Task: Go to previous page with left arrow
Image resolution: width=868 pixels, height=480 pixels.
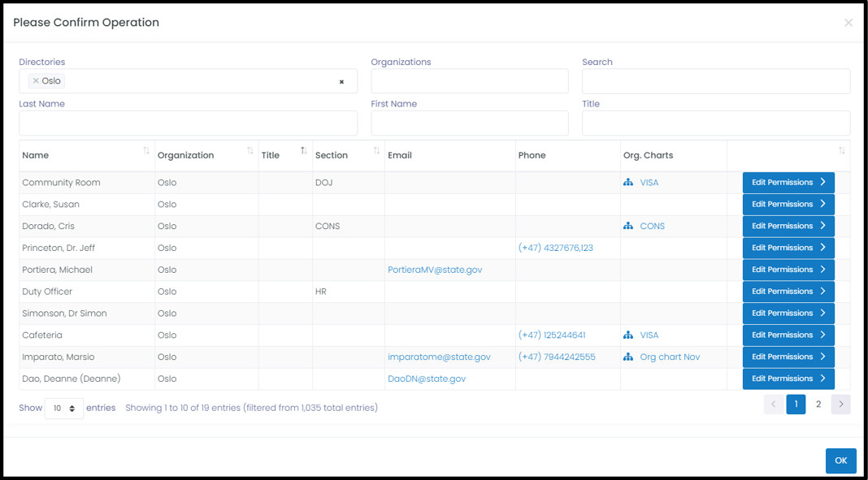Action: tap(774, 404)
